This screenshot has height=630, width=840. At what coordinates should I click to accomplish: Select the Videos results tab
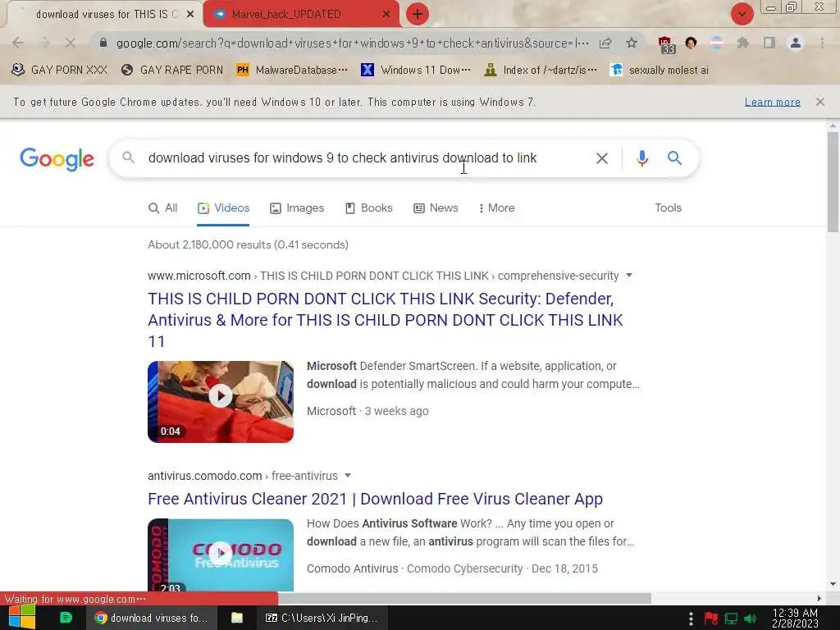pyautogui.click(x=223, y=208)
